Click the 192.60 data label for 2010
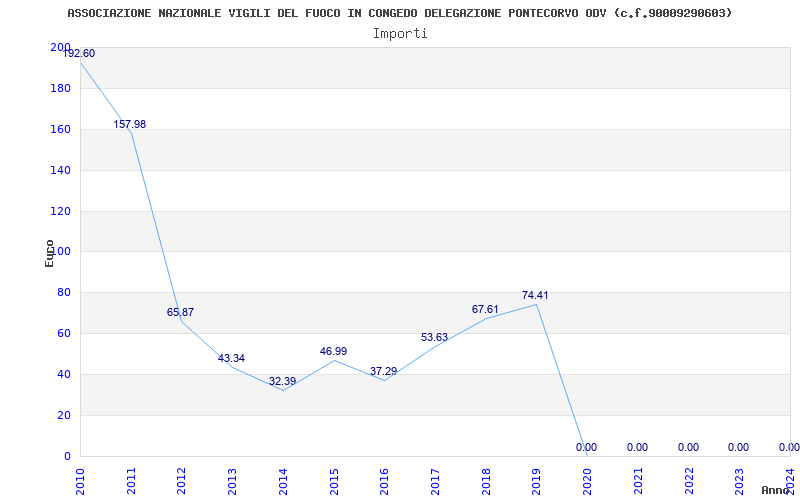Screen dimensions: 800x500 79,53
